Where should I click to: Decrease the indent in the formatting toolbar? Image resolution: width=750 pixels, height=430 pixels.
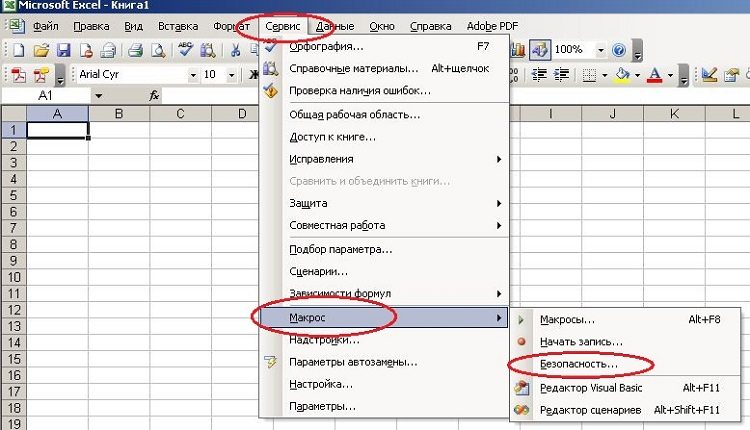[x=540, y=75]
